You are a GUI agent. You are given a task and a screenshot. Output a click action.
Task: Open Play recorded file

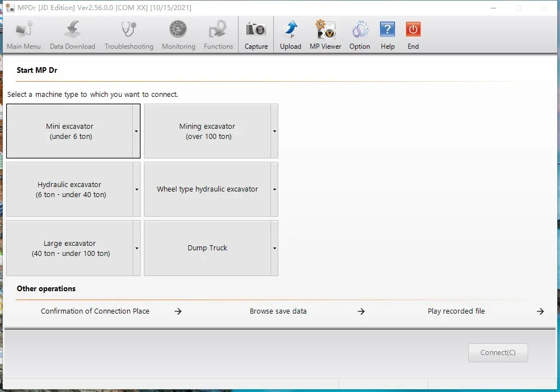[x=456, y=311]
